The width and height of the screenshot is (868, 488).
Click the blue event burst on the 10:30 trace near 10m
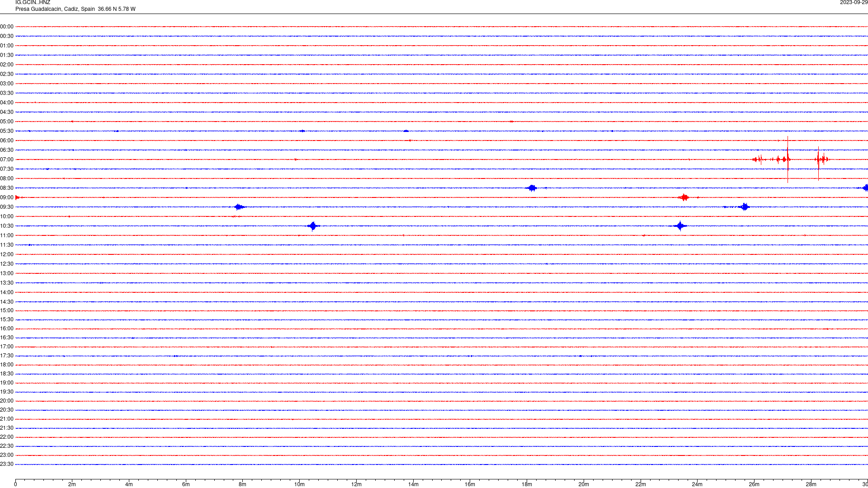click(x=313, y=226)
